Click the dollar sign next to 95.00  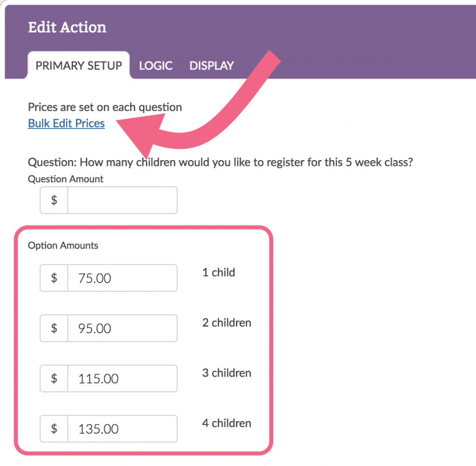click(x=53, y=328)
